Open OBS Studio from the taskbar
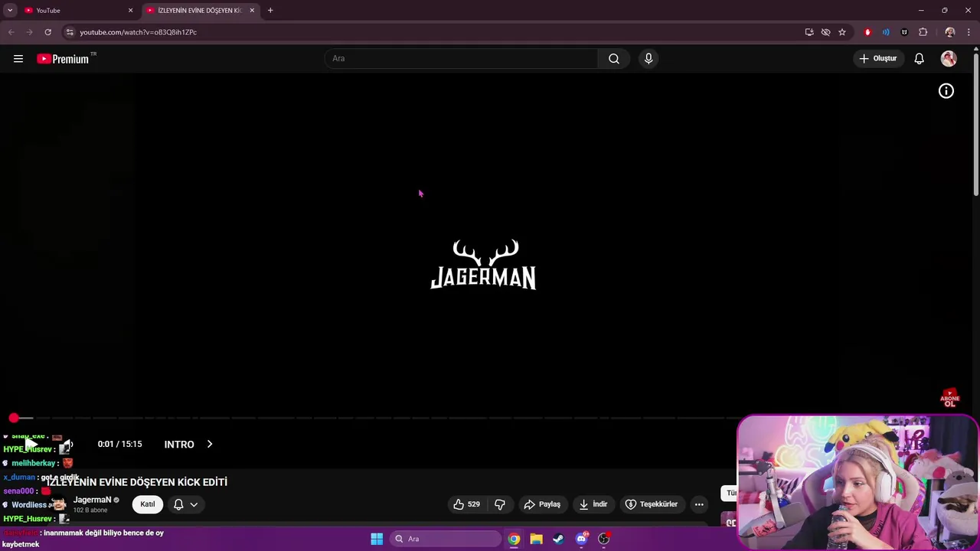980x551 pixels. pos(604,539)
